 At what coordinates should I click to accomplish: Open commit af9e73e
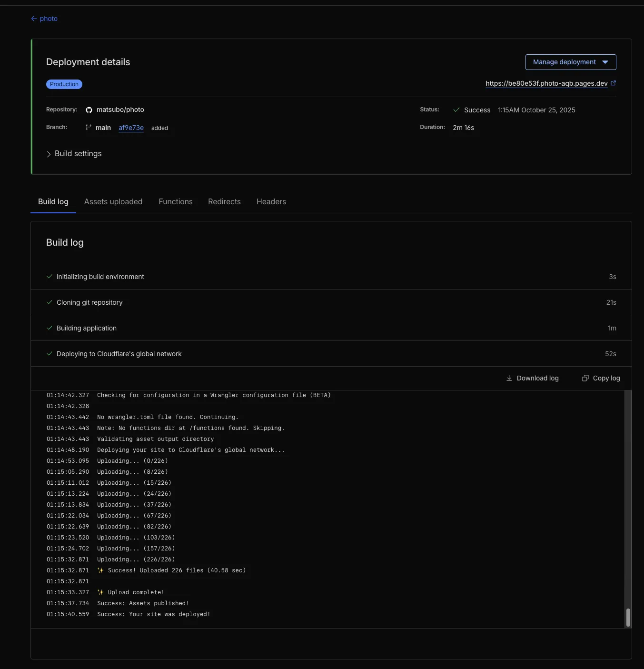(131, 128)
